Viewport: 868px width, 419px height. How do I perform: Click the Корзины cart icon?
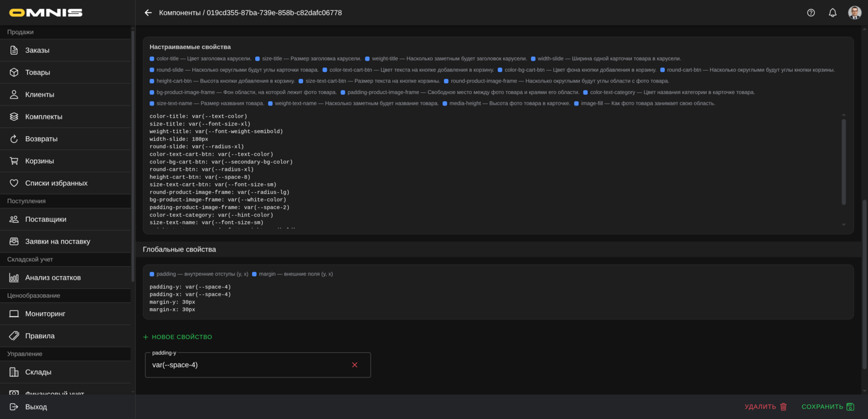(x=14, y=161)
